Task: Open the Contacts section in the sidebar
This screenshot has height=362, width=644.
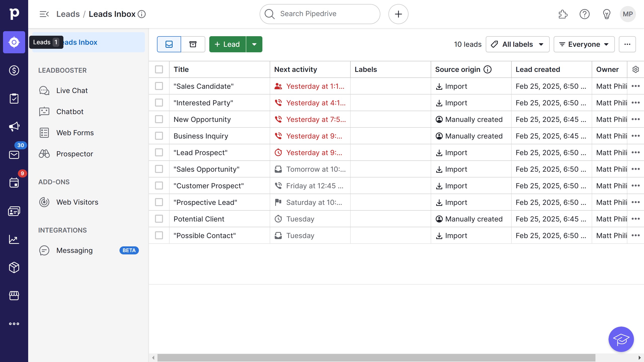Action: (14, 211)
